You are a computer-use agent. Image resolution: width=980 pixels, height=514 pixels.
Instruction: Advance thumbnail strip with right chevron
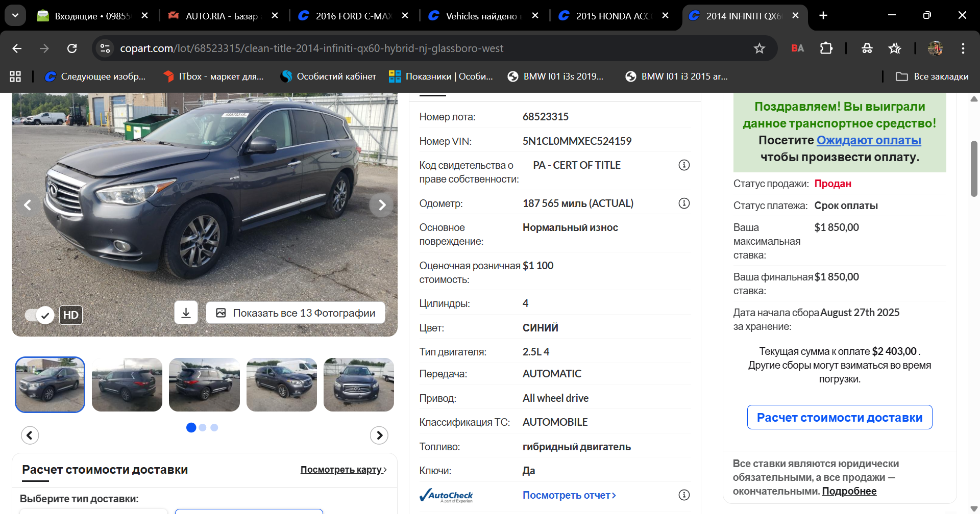click(x=379, y=435)
